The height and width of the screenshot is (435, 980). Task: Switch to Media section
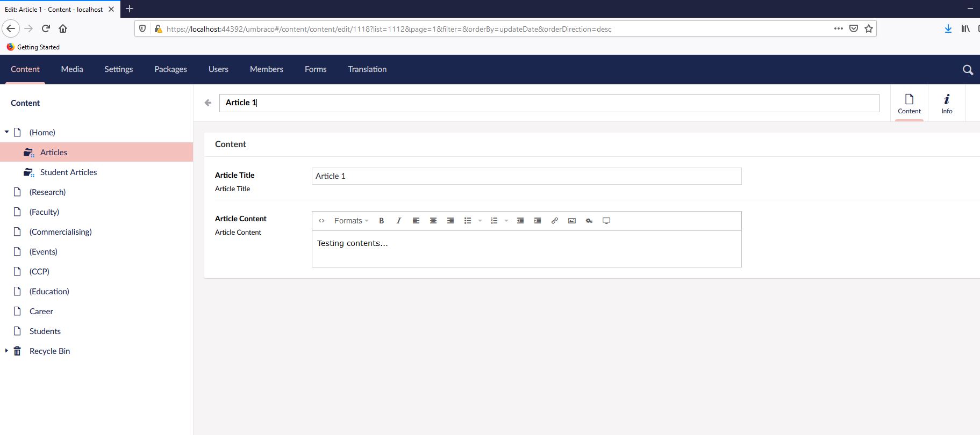point(72,69)
